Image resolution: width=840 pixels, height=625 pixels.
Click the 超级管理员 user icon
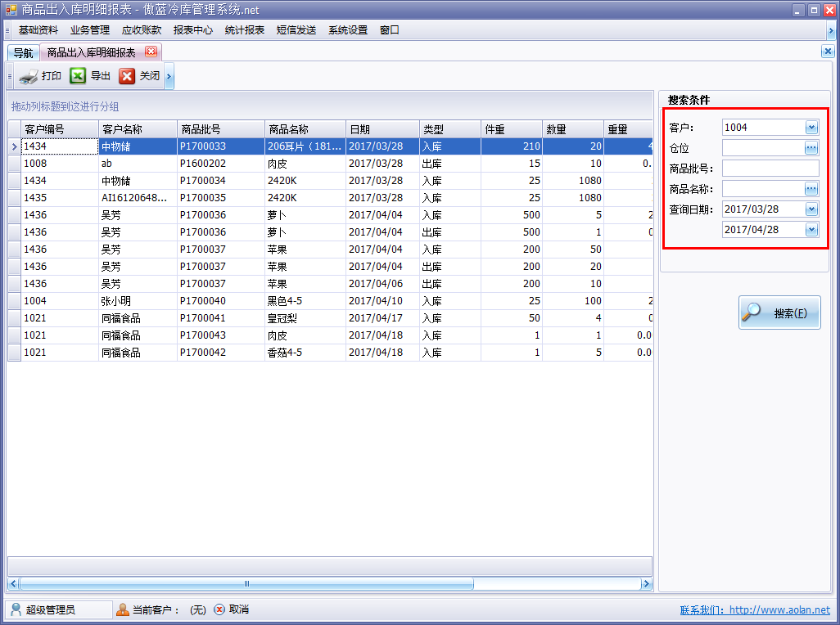pos(16,609)
